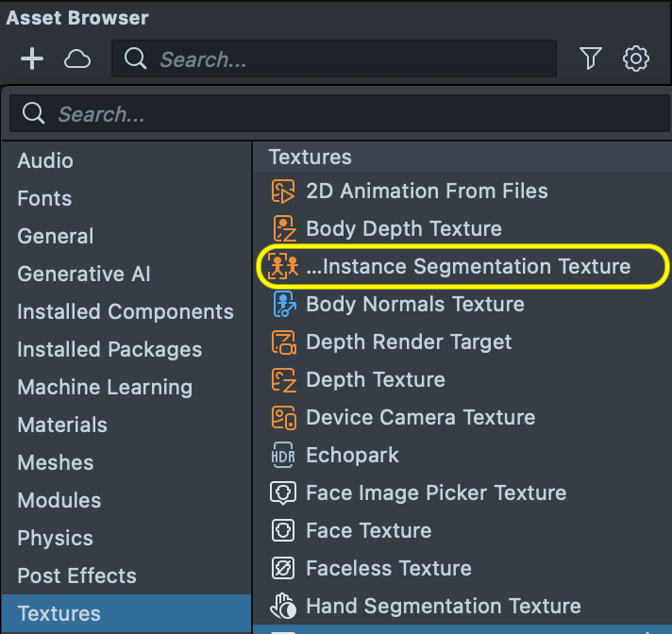Click the plus Add Asset icon
The height and width of the screenshot is (634, 672).
32,59
